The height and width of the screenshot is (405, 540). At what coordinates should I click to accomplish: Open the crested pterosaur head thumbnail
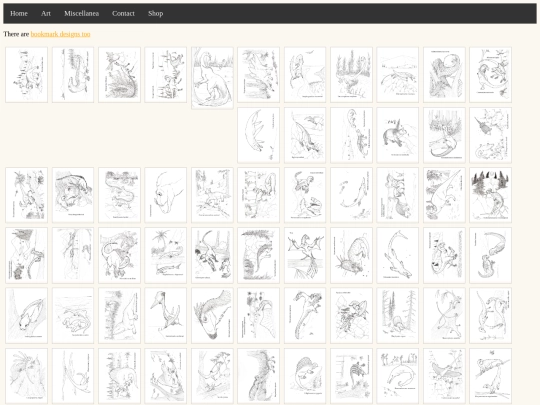click(x=166, y=315)
